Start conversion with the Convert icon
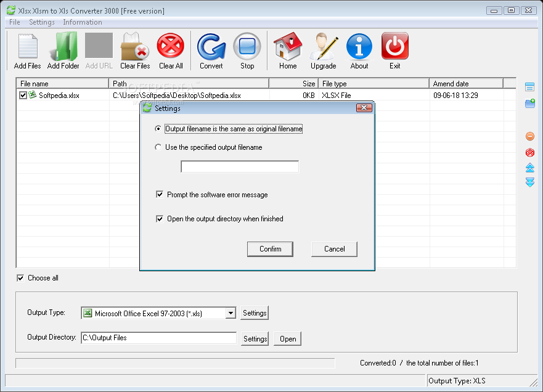 pyautogui.click(x=211, y=46)
